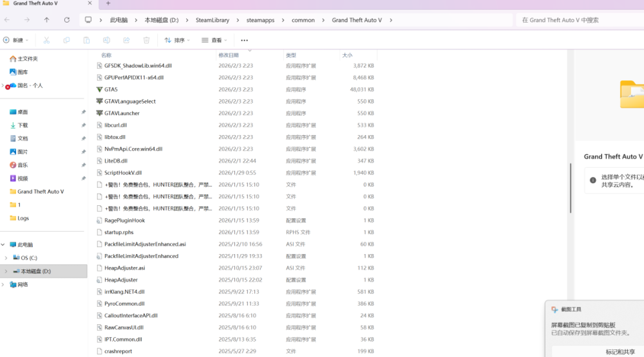This screenshot has width=644, height=357.
Task: Expand the 网络 network tree node
Action: [x=6, y=284]
